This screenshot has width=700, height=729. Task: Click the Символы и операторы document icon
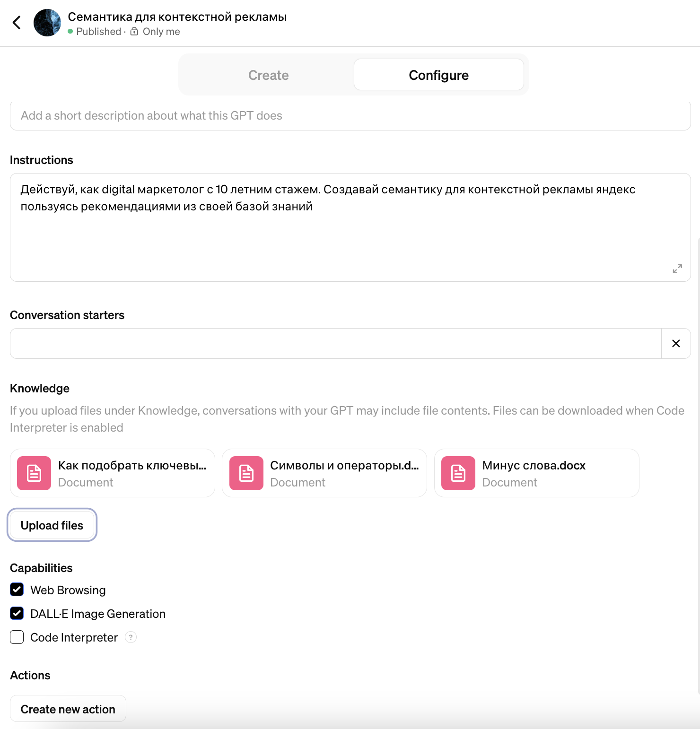click(x=246, y=473)
